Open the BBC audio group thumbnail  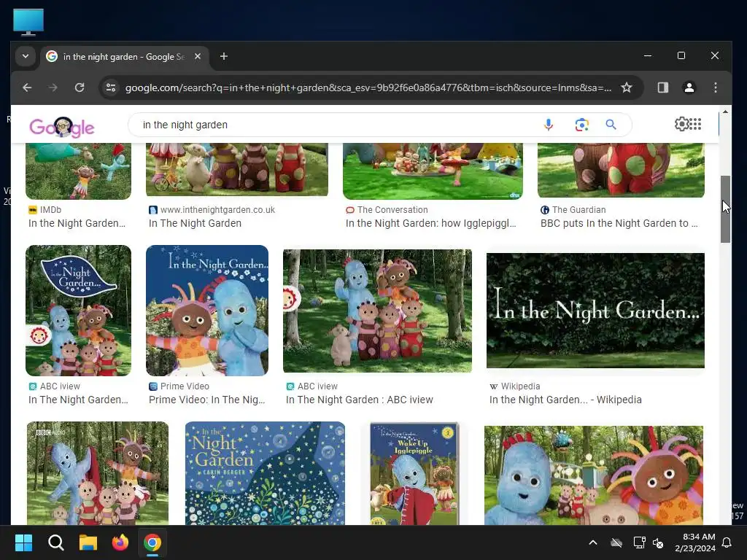(x=98, y=473)
